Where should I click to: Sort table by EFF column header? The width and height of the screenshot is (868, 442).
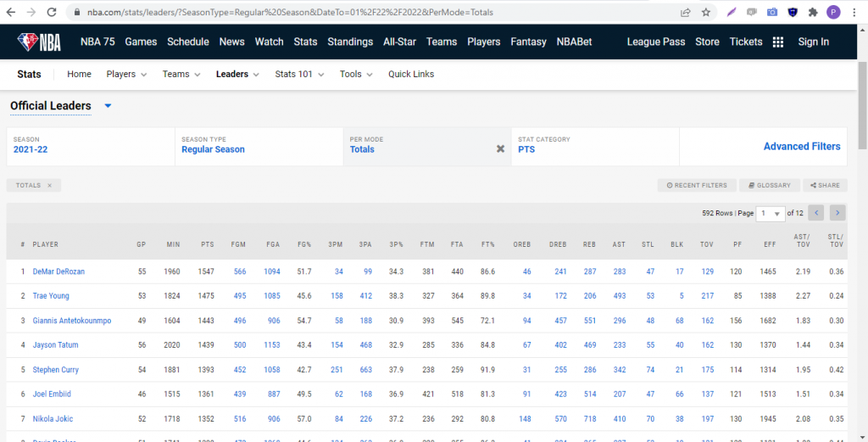pos(770,244)
